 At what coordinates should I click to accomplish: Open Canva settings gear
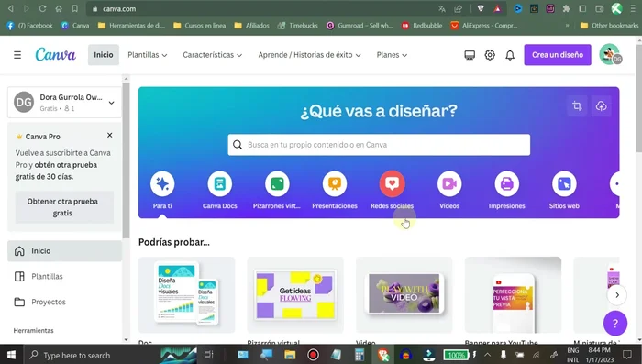click(x=490, y=55)
